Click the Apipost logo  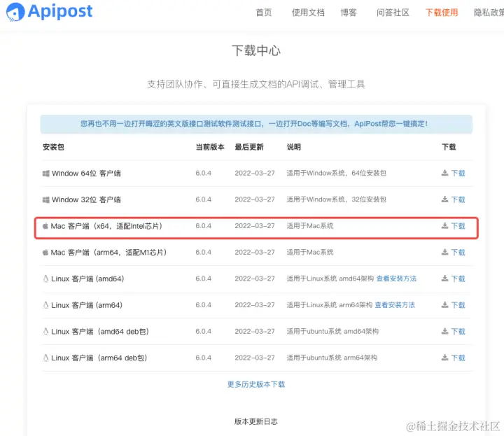click(50, 12)
